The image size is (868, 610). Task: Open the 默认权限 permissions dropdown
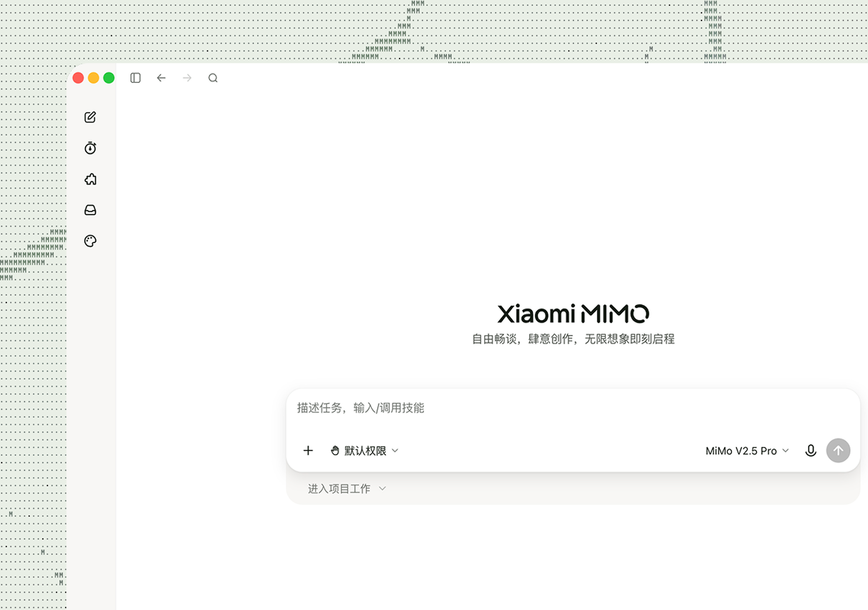click(365, 450)
